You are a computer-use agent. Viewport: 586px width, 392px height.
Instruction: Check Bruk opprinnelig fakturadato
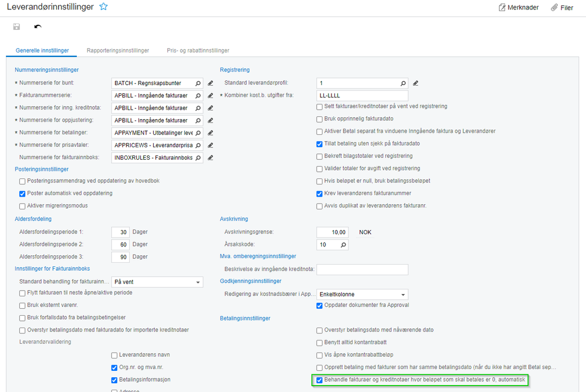pyautogui.click(x=320, y=119)
